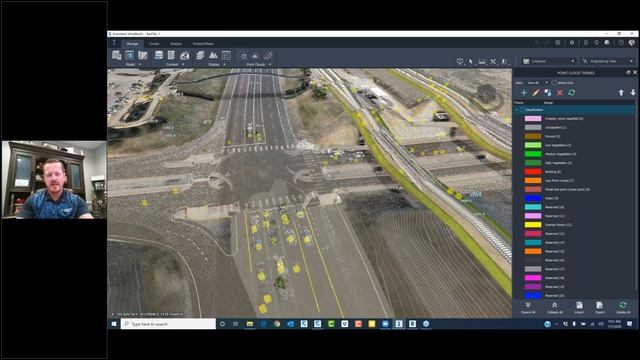Open the proposal selector dropdown
Image resolution: width=640 pixels, height=360 pixels.
point(549,61)
